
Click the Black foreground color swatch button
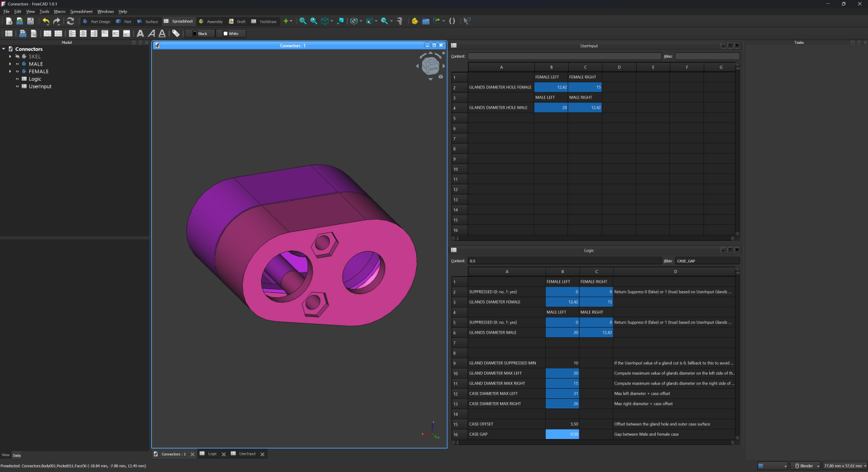[x=200, y=34]
